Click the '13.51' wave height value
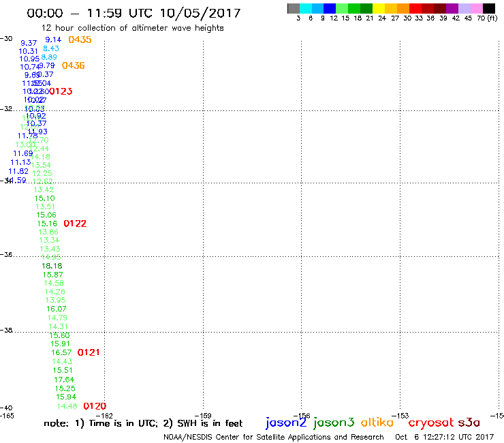504x443 pixels. pos(46,207)
